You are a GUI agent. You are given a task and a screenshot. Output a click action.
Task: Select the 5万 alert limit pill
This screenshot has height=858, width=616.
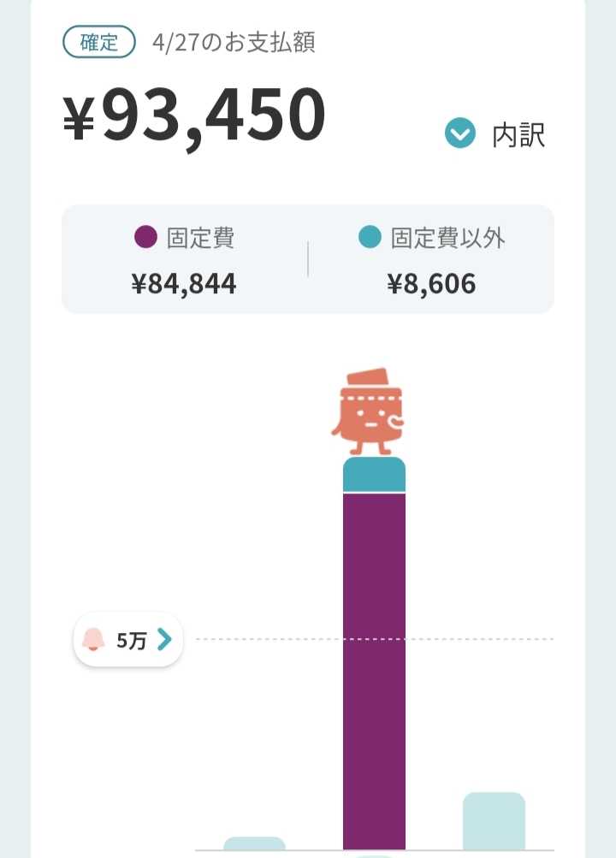coord(128,639)
